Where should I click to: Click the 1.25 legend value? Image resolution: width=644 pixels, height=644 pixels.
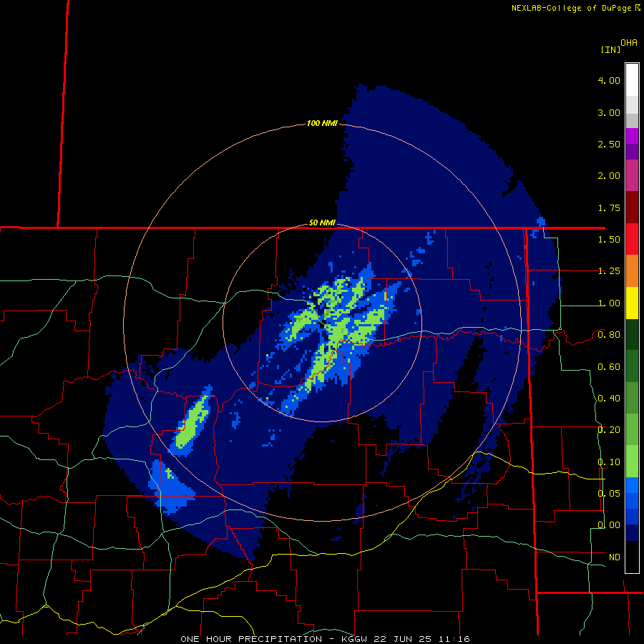point(609,271)
